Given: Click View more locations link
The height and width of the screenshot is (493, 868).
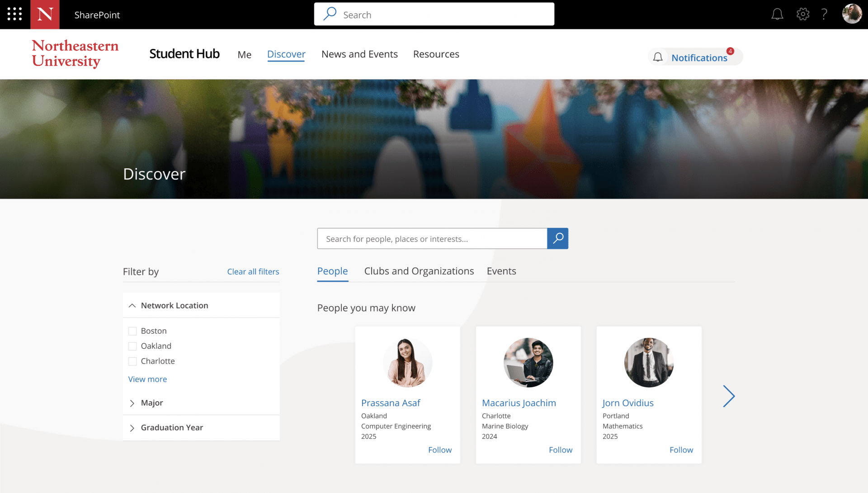Looking at the screenshot, I should (x=147, y=379).
